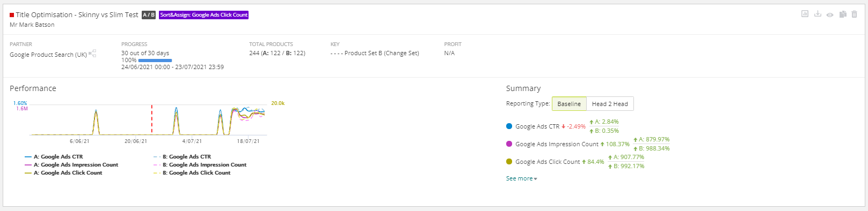This screenshot has width=868, height=211.
Task: Open Title Optimisation - Skinny vs Slim Test
Action: point(77,15)
